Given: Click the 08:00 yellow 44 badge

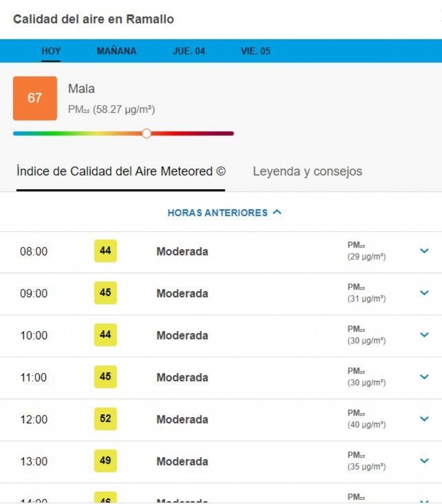Looking at the screenshot, I should pos(106,251).
